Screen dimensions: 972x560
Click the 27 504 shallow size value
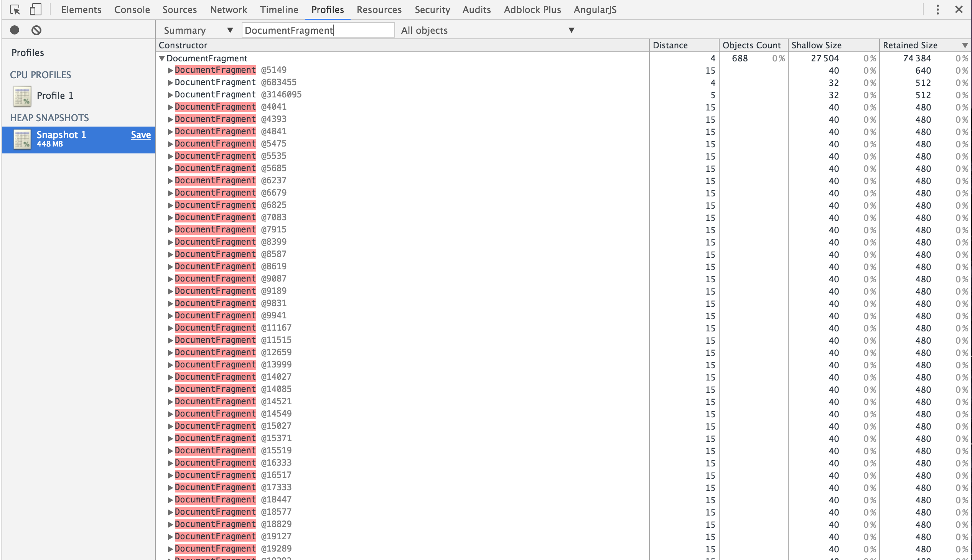coord(825,58)
